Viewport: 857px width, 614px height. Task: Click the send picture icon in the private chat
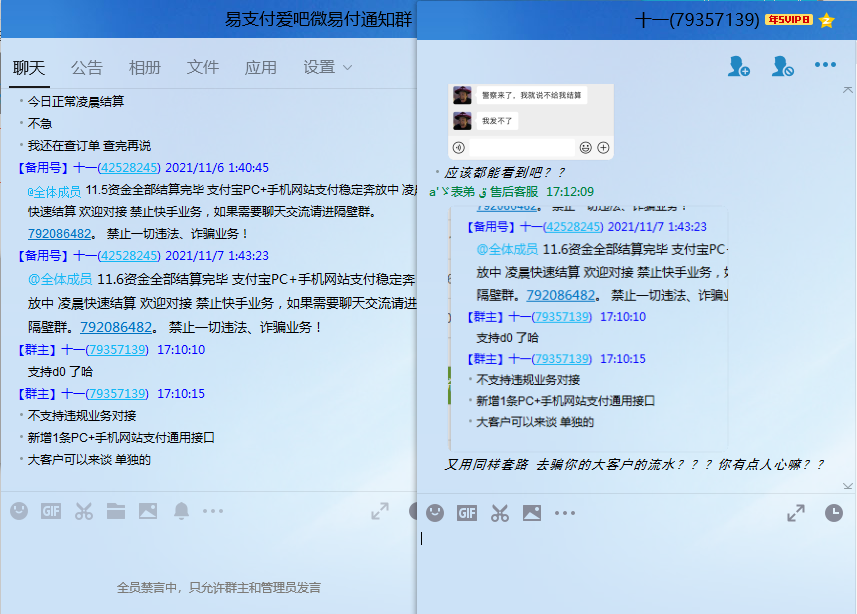click(532, 513)
